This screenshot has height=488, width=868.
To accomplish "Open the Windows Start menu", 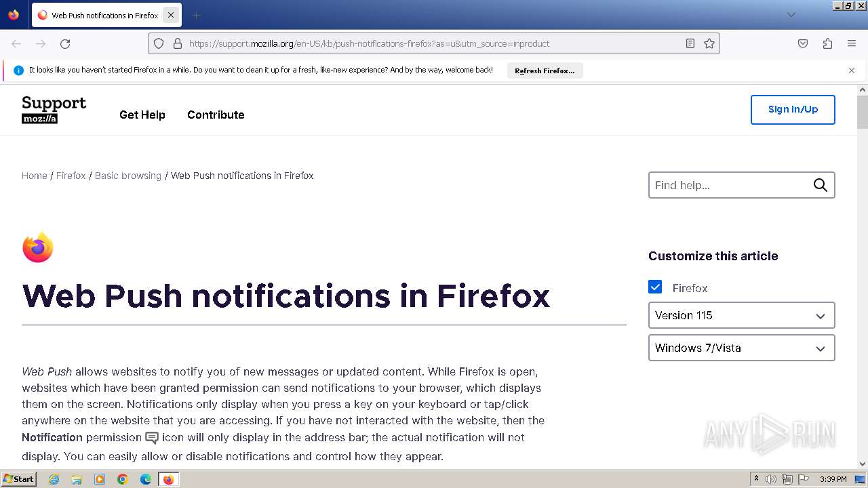I will tap(19, 479).
